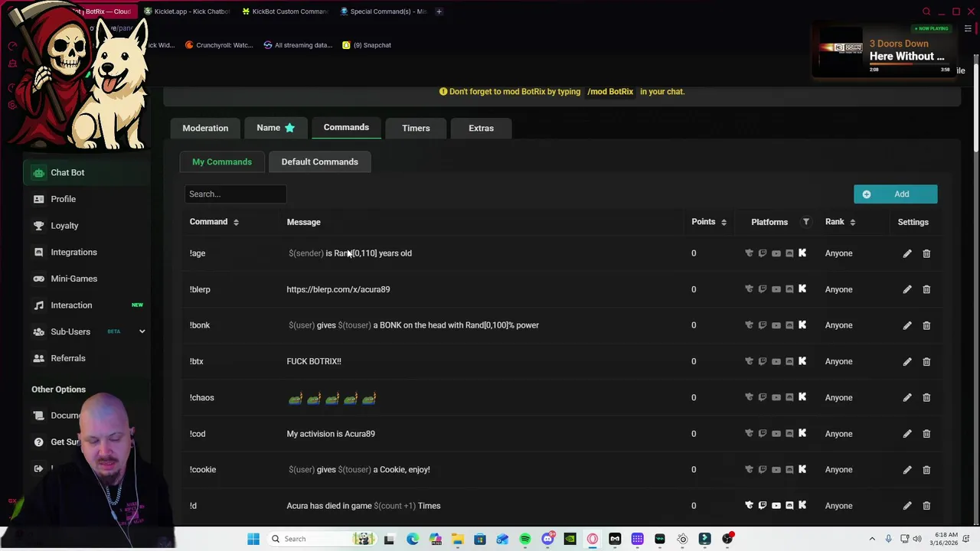
Task: Open new browser tab with plus
Action: [x=439, y=11]
